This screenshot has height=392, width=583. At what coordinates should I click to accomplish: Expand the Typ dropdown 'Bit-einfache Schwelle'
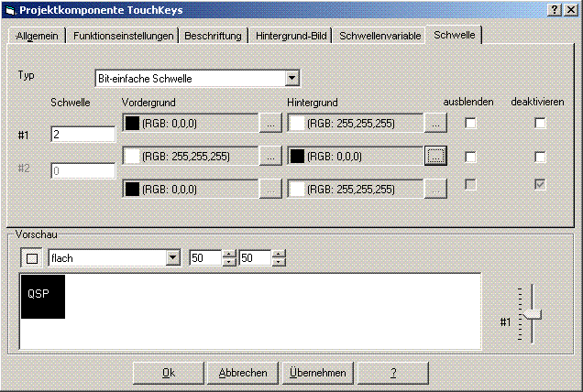tap(291, 79)
